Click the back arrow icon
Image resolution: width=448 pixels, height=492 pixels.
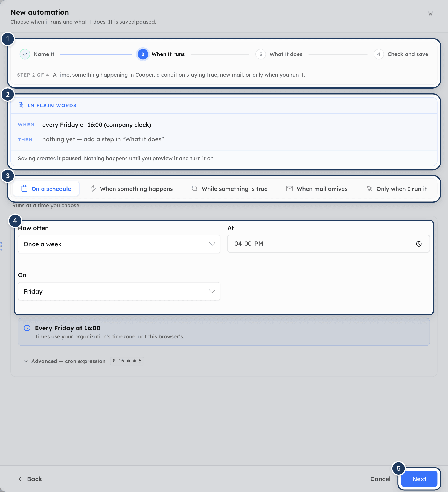click(x=21, y=479)
